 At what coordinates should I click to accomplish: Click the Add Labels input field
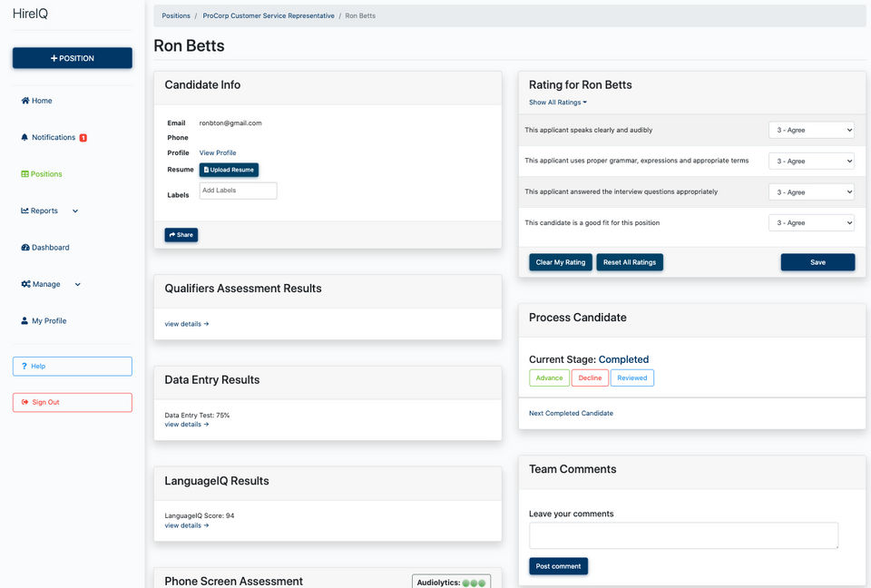coord(238,191)
